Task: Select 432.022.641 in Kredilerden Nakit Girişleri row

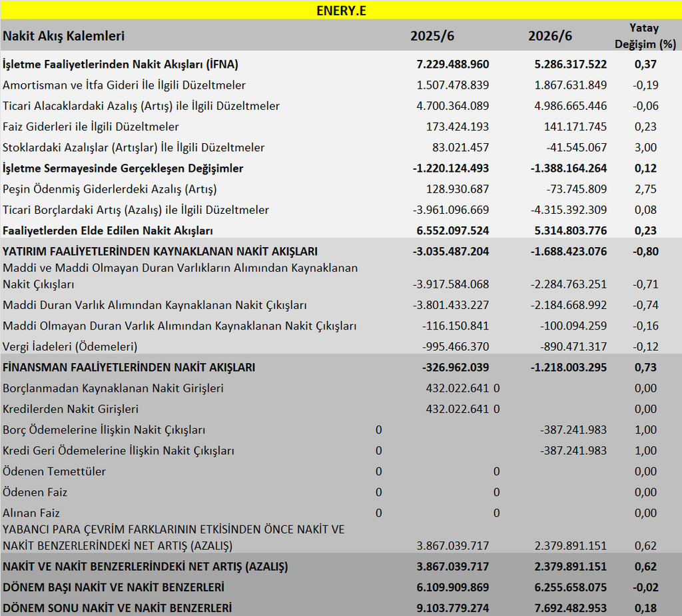Action: (457, 410)
